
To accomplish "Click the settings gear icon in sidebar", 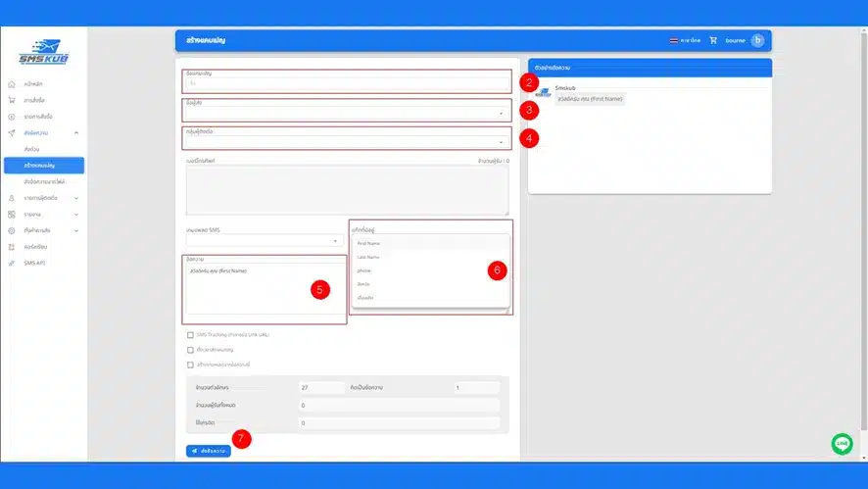I will pyautogui.click(x=11, y=230).
